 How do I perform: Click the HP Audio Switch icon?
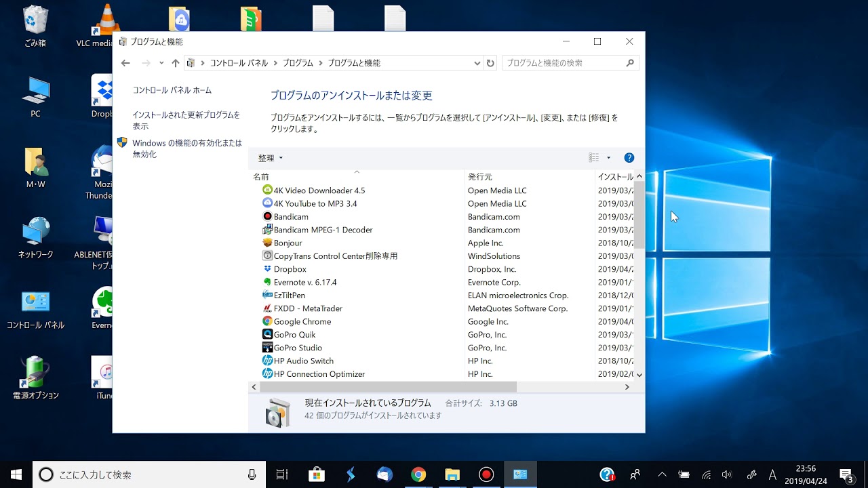[267, 361]
